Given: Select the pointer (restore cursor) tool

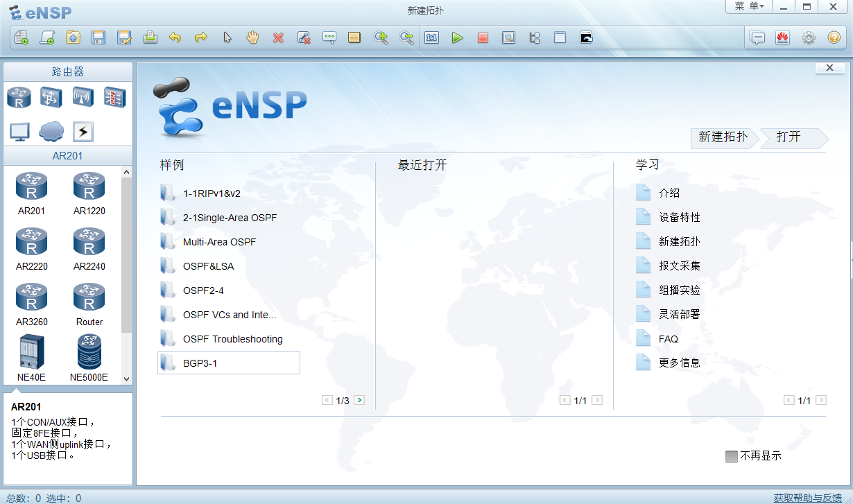Looking at the screenshot, I should pos(227,37).
